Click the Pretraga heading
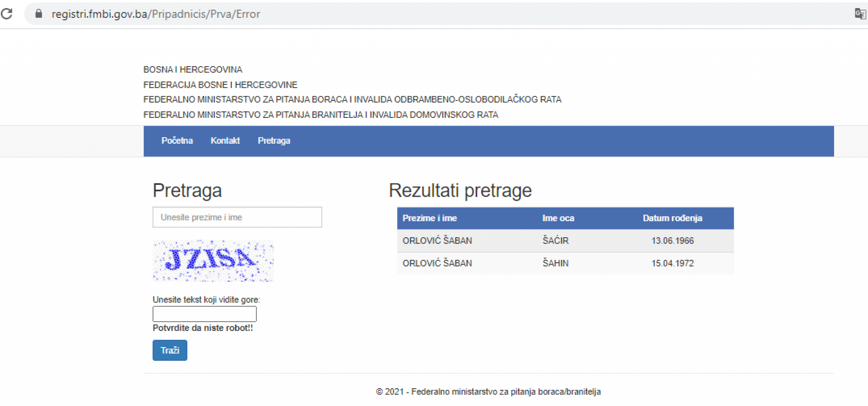This screenshot has height=406, width=868. click(187, 190)
